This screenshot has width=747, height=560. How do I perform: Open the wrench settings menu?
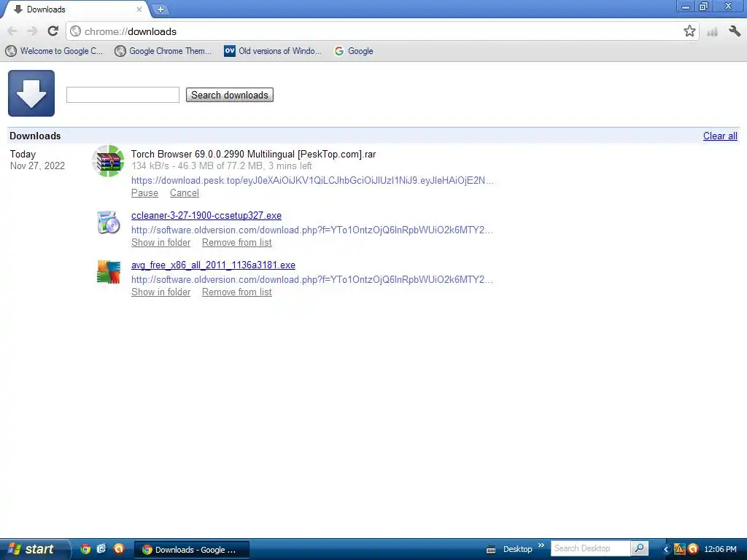pyautogui.click(x=734, y=31)
